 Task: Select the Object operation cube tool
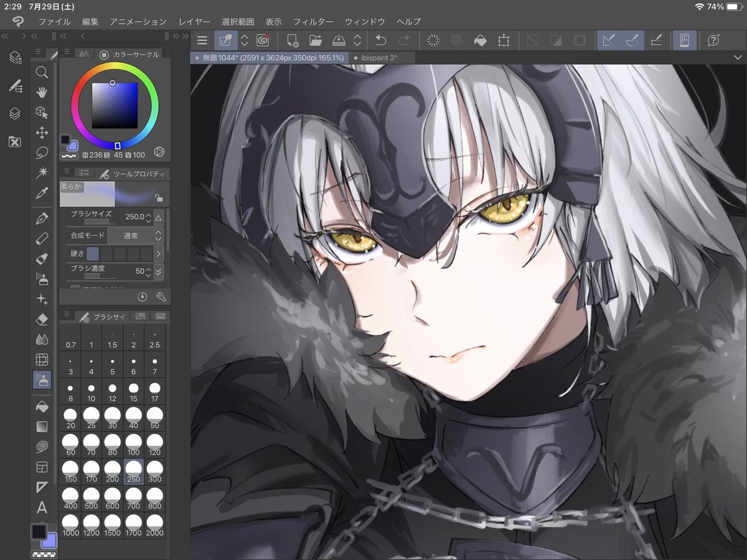click(42, 112)
